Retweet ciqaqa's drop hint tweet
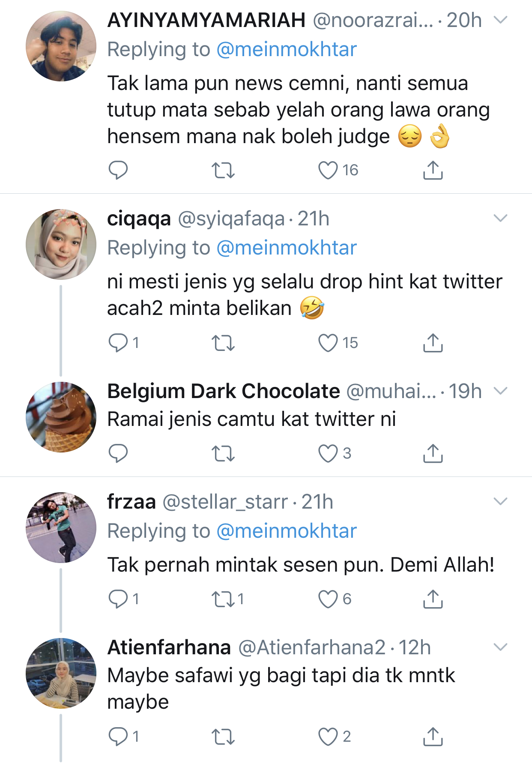 click(223, 343)
